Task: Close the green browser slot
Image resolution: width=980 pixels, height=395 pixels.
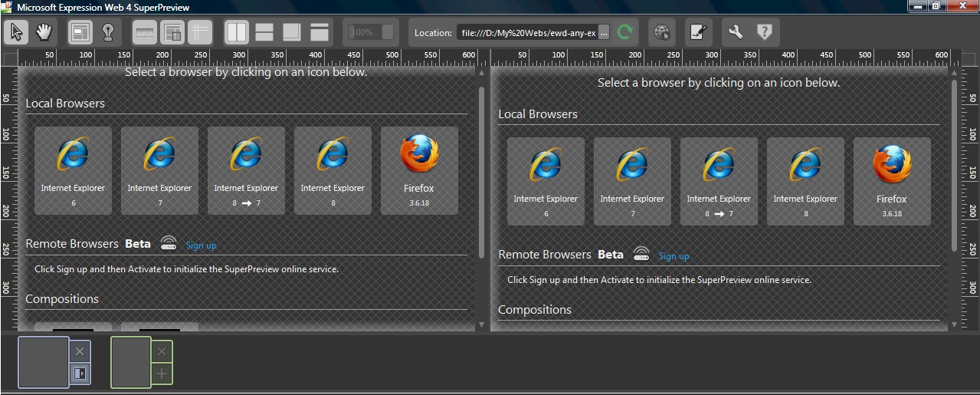Action: tap(161, 351)
